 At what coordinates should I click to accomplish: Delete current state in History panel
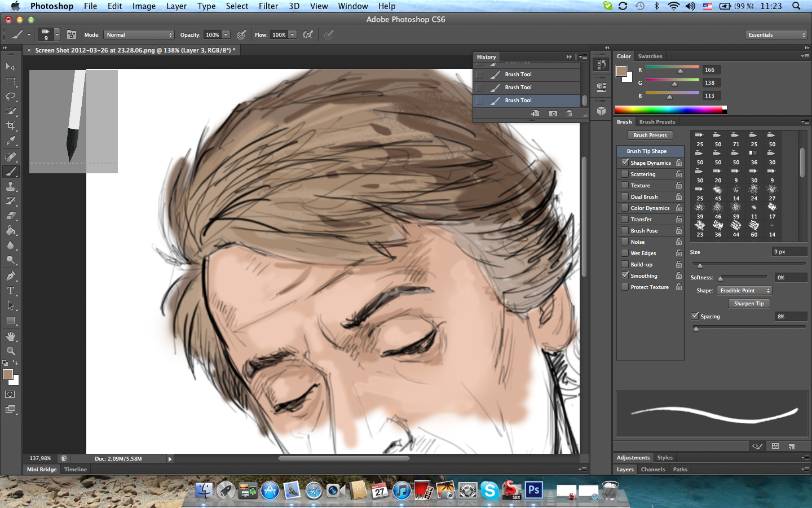point(569,113)
